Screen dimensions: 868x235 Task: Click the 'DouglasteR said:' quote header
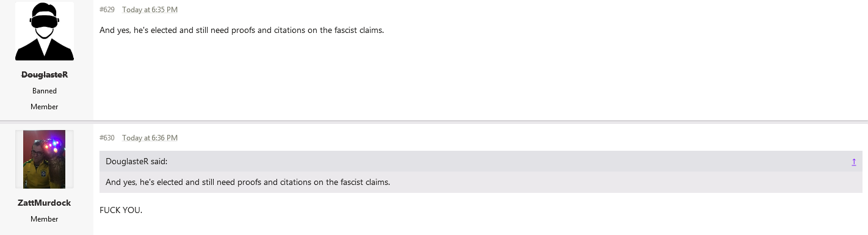click(137, 162)
